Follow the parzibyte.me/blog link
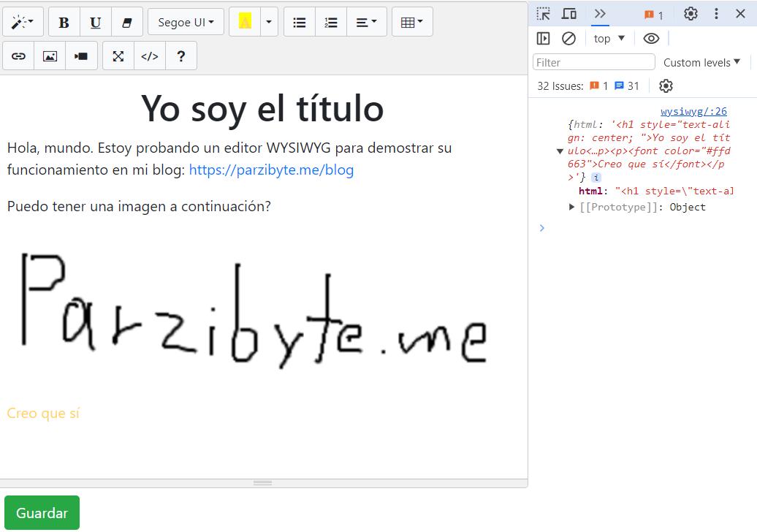The image size is (757, 532). point(271,170)
